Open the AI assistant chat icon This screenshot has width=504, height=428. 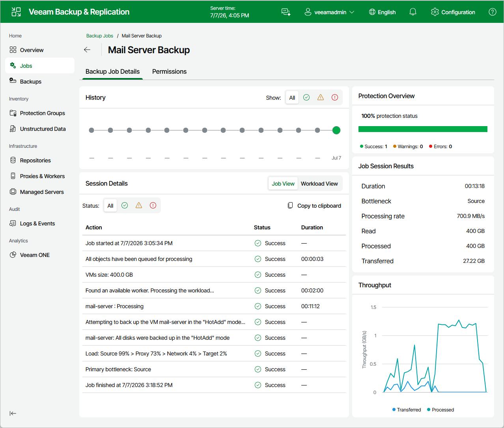pos(286,12)
